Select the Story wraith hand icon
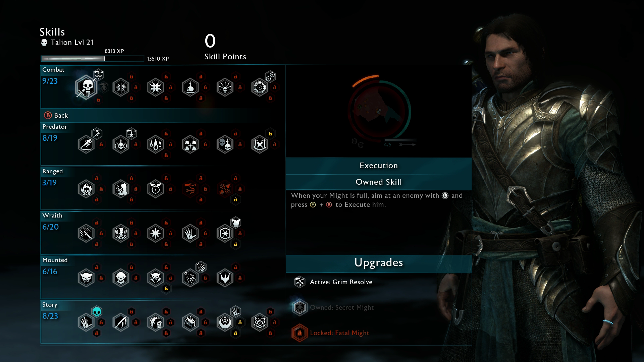The width and height of the screenshot is (644, 362). [x=86, y=322]
